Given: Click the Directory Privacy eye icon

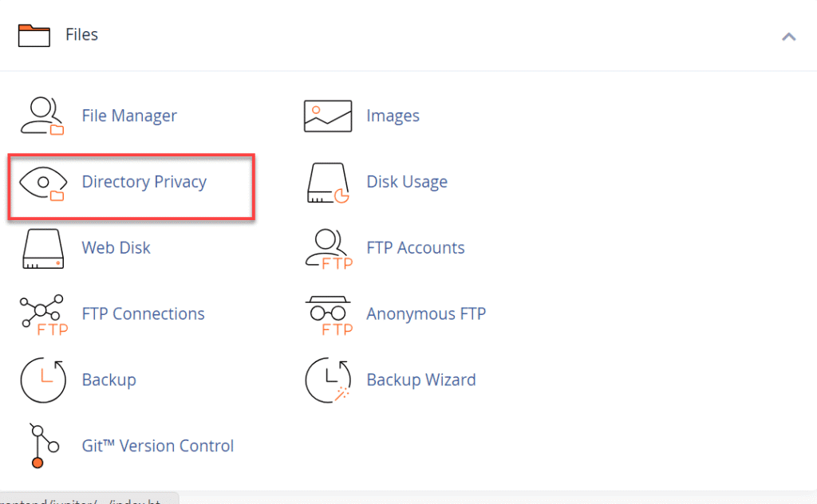Looking at the screenshot, I should click(42, 183).
